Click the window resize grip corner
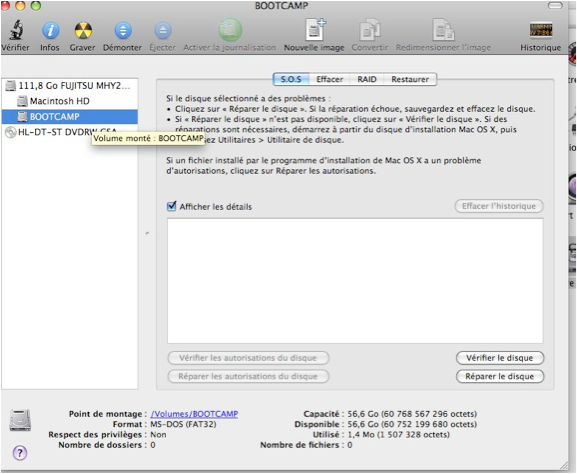 click(x=565, y=465)
